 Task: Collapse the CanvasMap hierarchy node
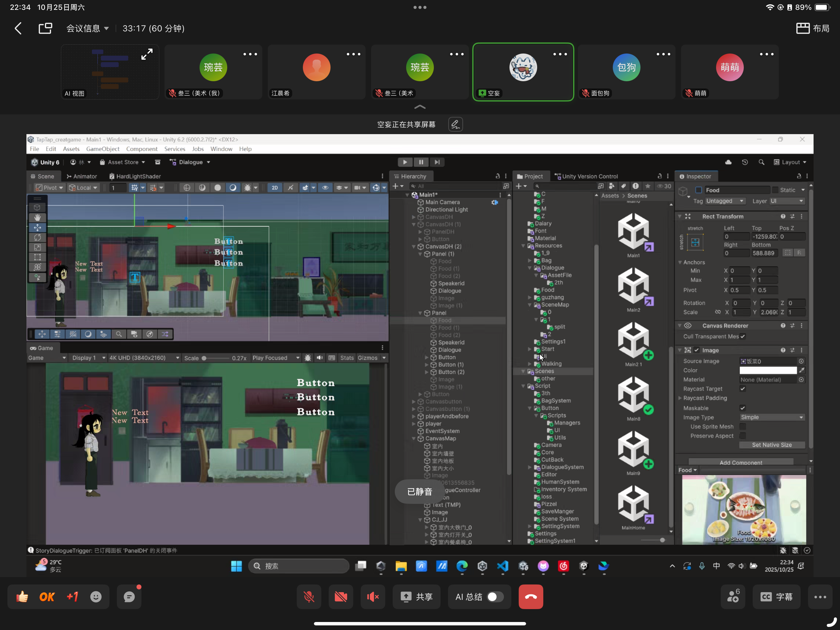(x=414, y=438)
